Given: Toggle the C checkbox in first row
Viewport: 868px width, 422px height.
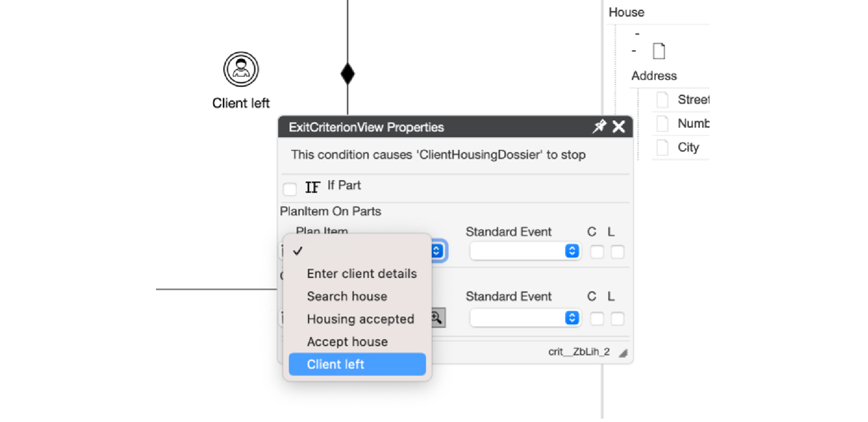Looking at the screenshot, I should pos(597,252).
